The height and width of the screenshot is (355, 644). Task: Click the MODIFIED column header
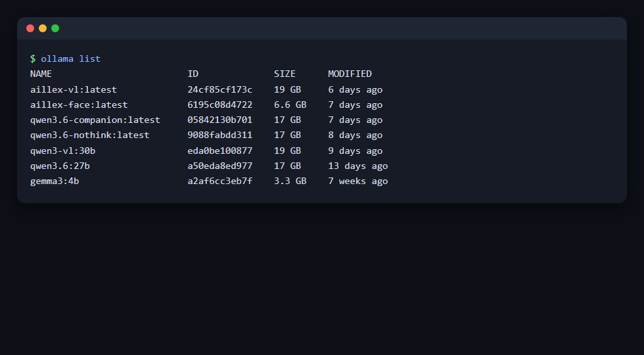350,74
